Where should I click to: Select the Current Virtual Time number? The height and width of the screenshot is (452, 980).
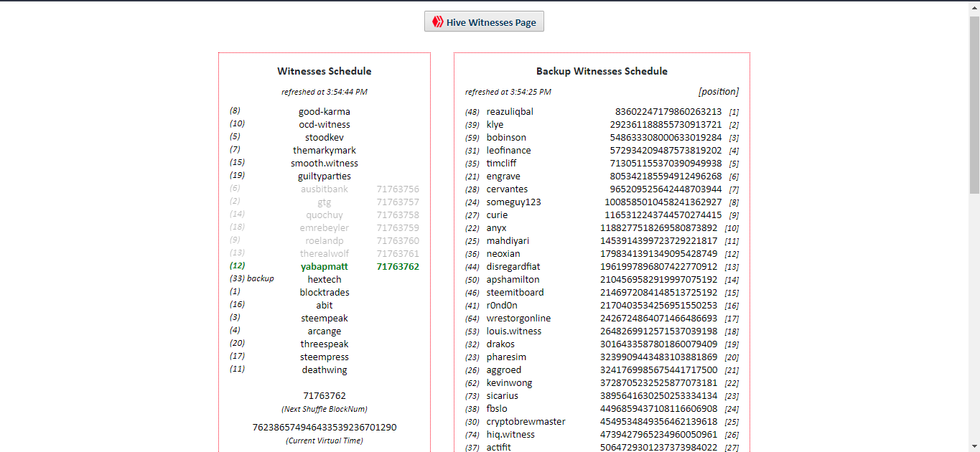(x=325, y=427)
